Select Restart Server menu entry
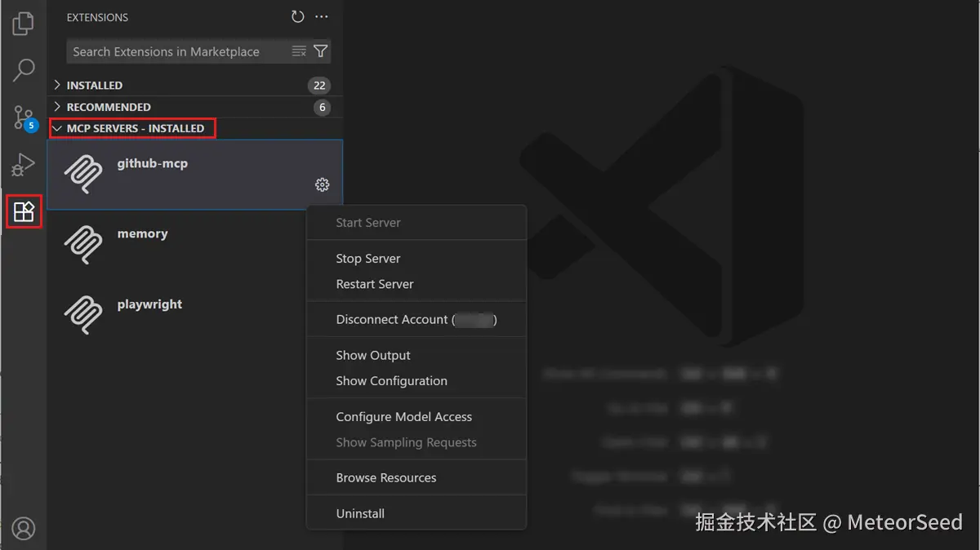The image size is (980, 550). 416,284
